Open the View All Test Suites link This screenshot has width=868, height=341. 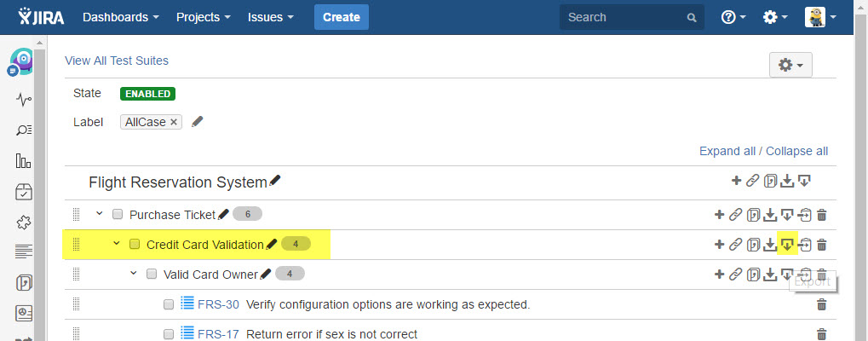pyautogui.click(x=117, y=61)
